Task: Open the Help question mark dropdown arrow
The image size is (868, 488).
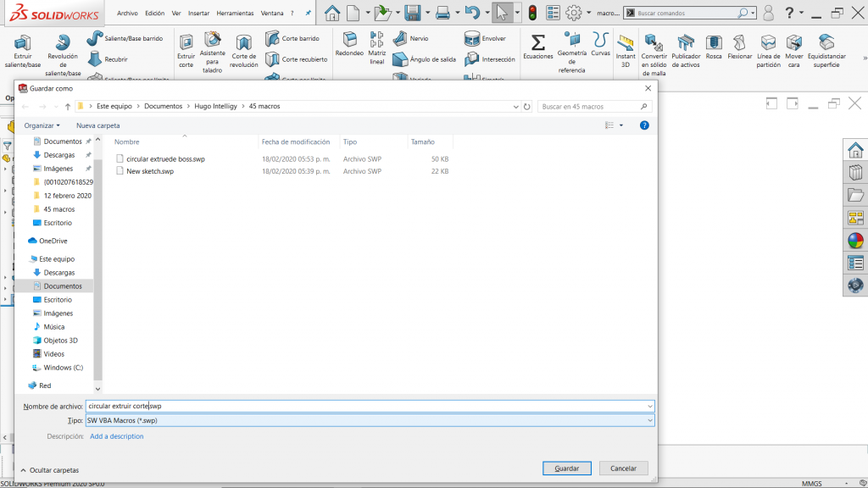Action: (801, 12)
